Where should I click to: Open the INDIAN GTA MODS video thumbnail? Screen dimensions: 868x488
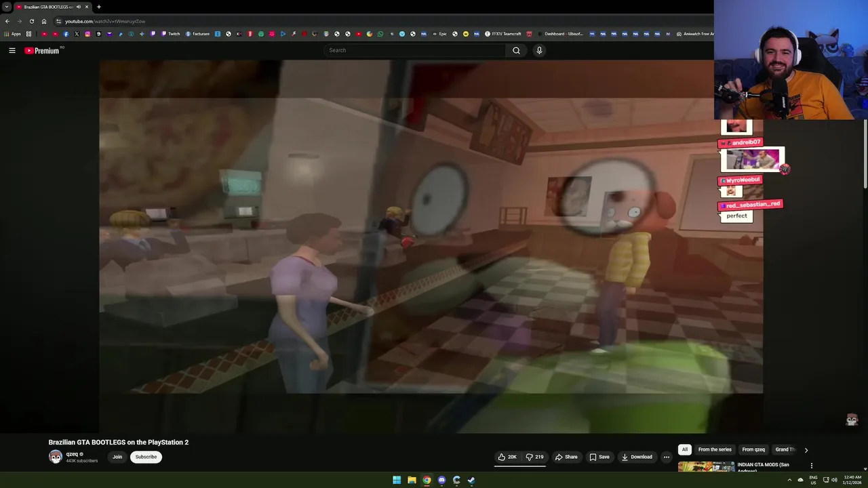(x=706, y=467)
